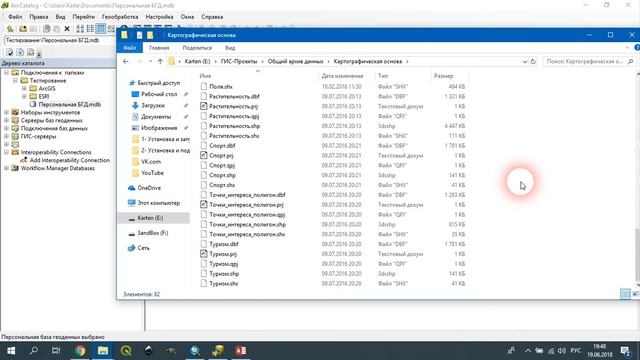Open the 'Справка' menu in ArcCatalog
This screenshot has height=360, width=640.
coord(212,17)
